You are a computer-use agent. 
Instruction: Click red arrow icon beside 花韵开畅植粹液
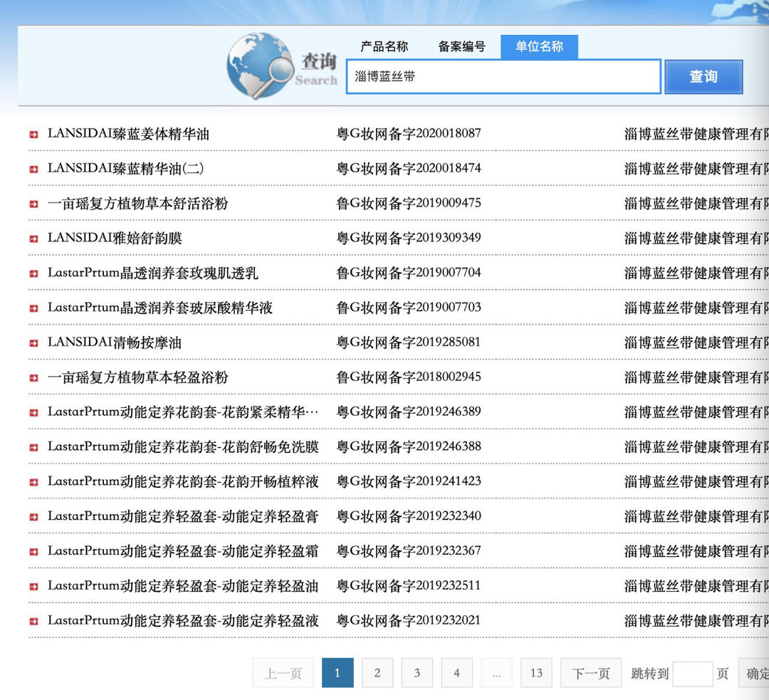pyautogui.click(x=33, y=483)
